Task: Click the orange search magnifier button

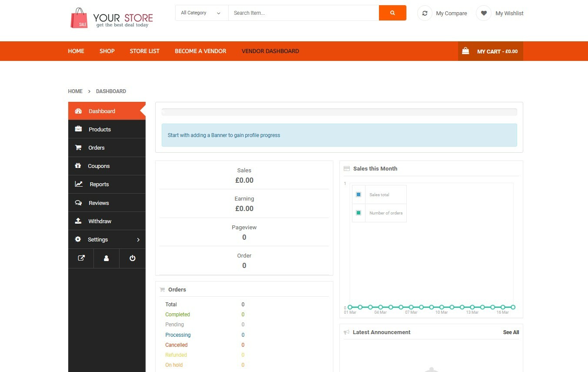Action: pos(392,13)
